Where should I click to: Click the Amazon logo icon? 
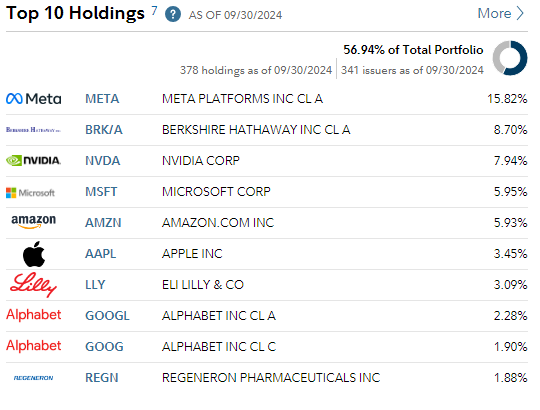tap(33, 222)
